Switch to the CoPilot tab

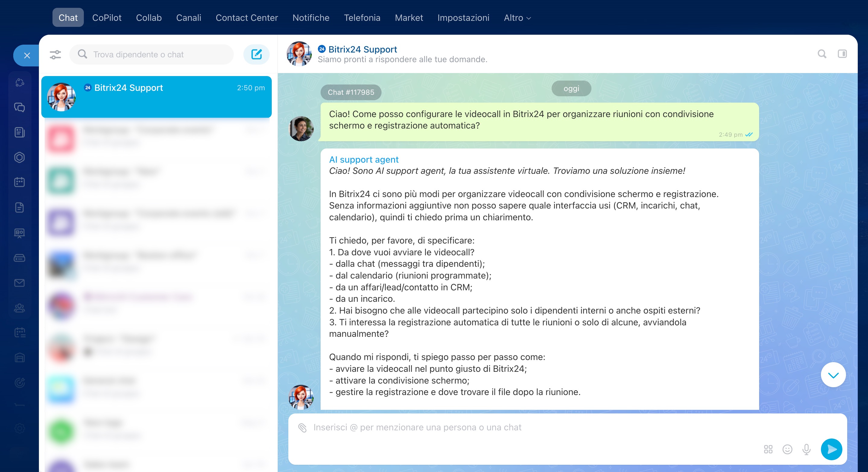106,18
